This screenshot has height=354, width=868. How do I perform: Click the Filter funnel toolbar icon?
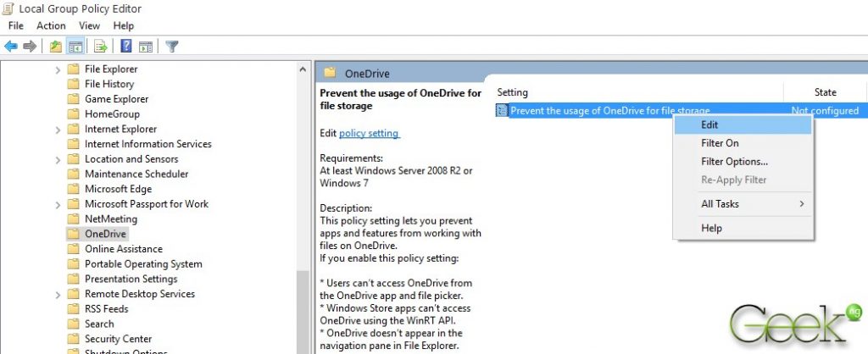(171, 47)
